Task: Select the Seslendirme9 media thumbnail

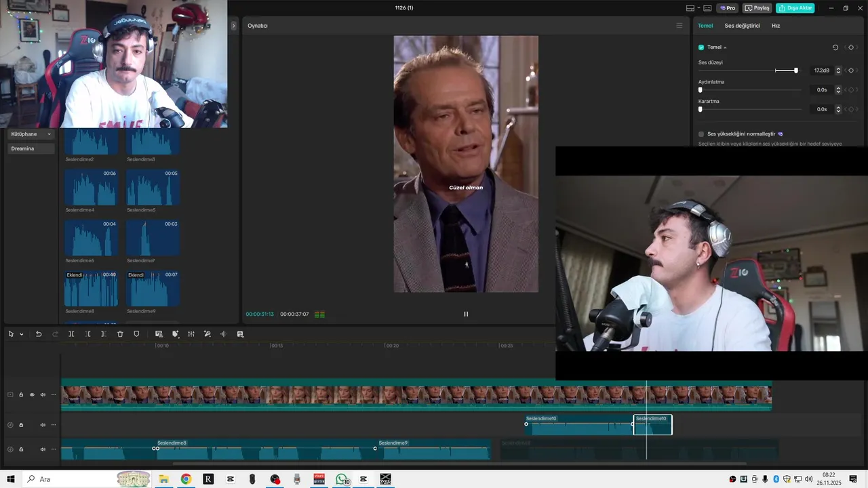Action: coord(153,289)
